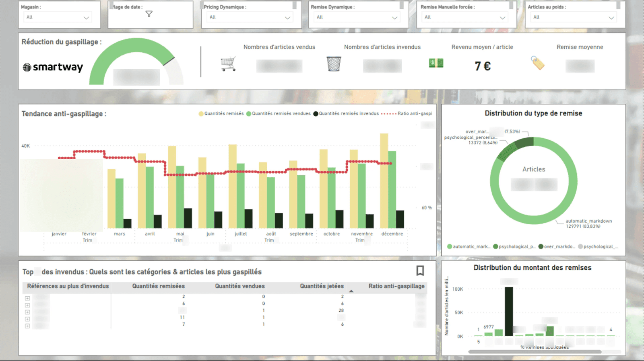Screen dimensions: 644x361
Task: Click the Tendance anti-gaspillage title
Action: (x=64, y=114)
